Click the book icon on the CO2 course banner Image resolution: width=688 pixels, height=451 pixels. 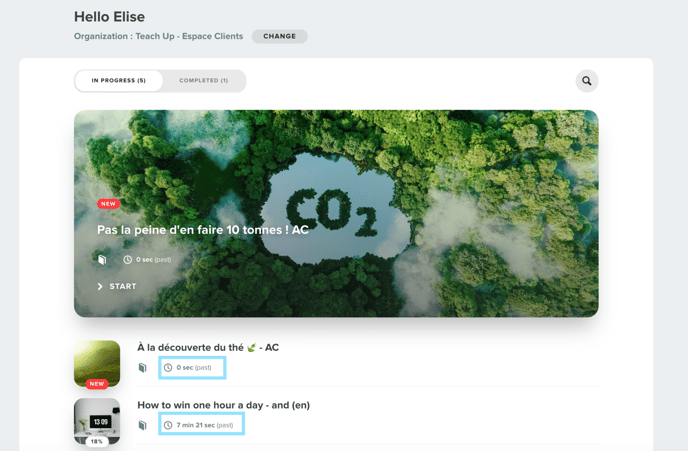102,259
